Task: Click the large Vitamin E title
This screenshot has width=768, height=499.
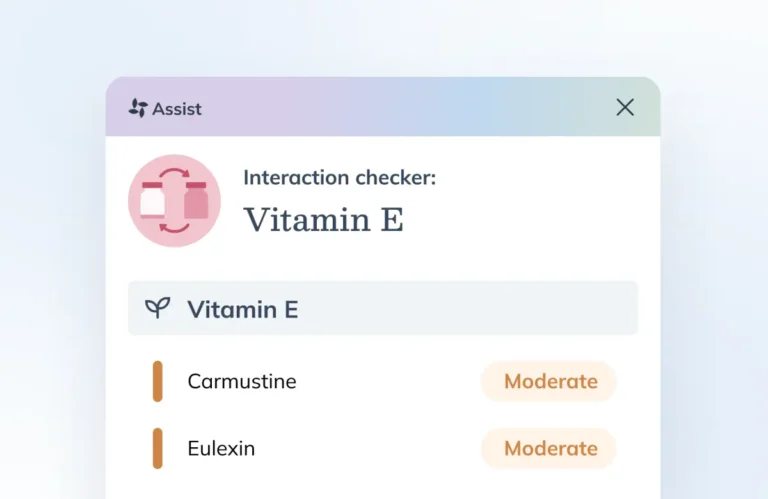Action: click(324, 219)
